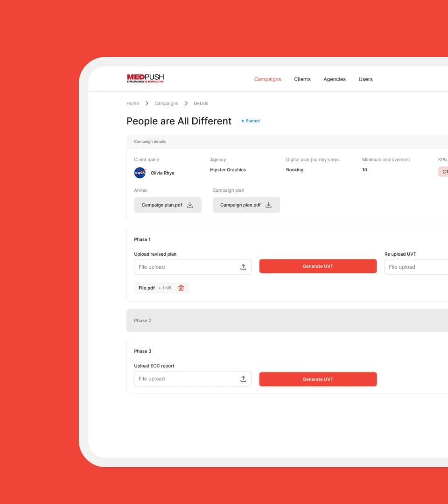This screenshot has width=448, height=504.
Task: Click the Phase 1 heading
Action: (142, 239)
